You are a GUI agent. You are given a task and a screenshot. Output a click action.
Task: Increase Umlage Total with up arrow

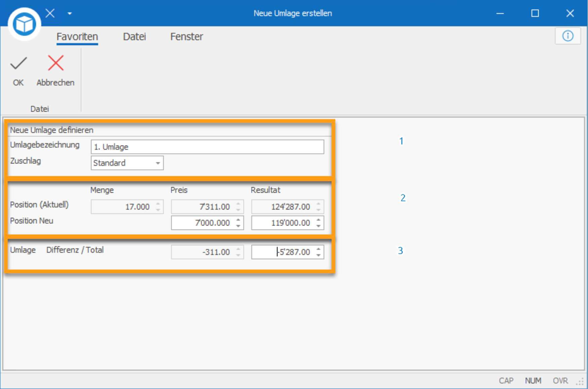pos(319,249)
